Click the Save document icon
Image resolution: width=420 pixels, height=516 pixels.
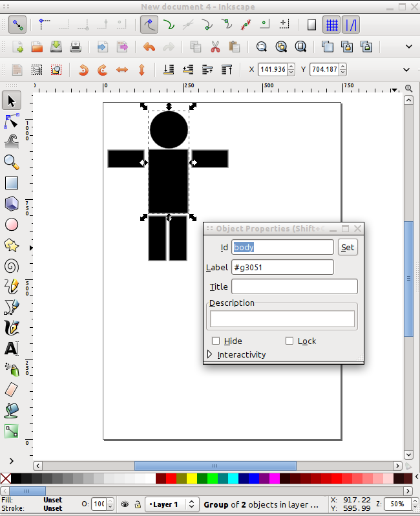point(56,47)
